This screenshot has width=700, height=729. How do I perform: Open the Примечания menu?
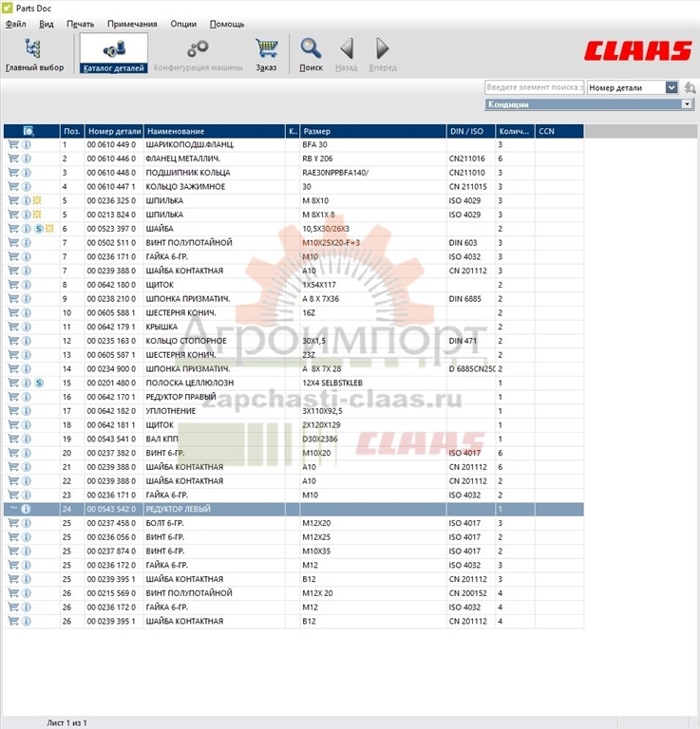pyautogui.click(x=132, y=24)
